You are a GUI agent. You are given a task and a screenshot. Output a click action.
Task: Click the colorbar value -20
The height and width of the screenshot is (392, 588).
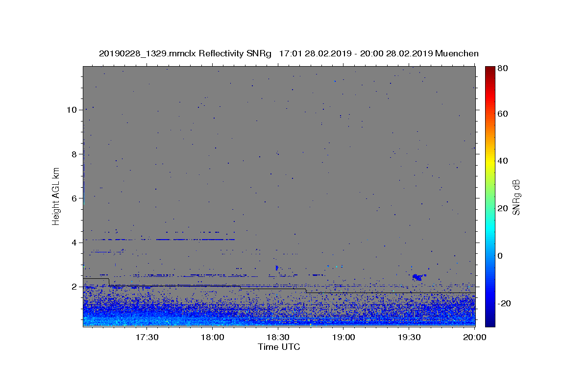(505, 303)
